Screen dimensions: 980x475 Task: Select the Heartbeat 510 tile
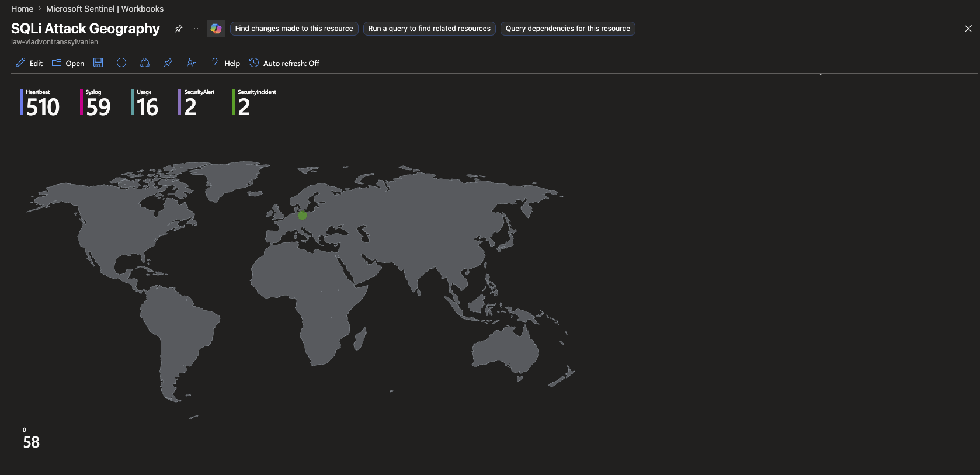40,102
